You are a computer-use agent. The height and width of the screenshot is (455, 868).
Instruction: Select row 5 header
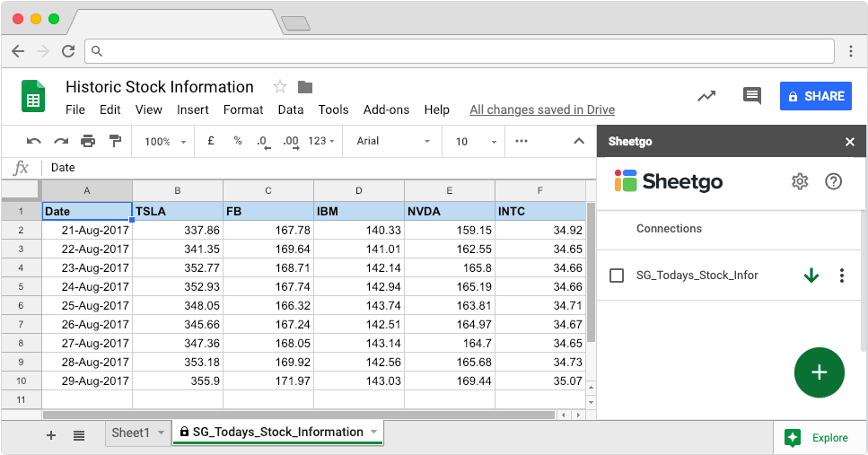coord(21,286)
